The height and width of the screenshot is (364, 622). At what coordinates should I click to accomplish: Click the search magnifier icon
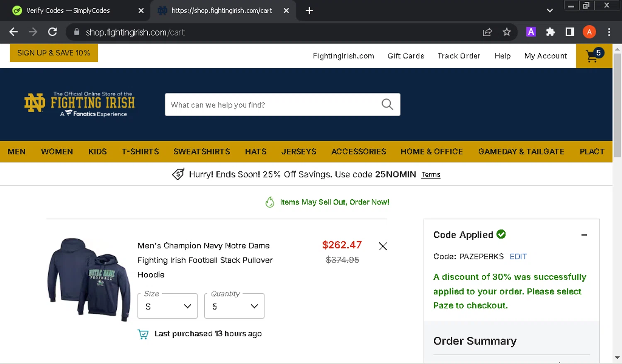(x=387, y=104)
